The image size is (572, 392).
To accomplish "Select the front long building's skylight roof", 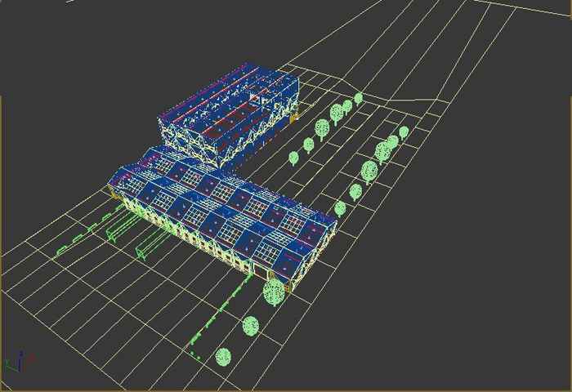I will tap(221, 204).
